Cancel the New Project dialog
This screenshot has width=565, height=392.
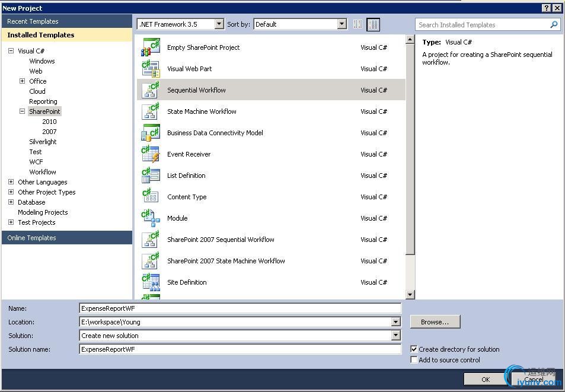(x=534, y=380)
